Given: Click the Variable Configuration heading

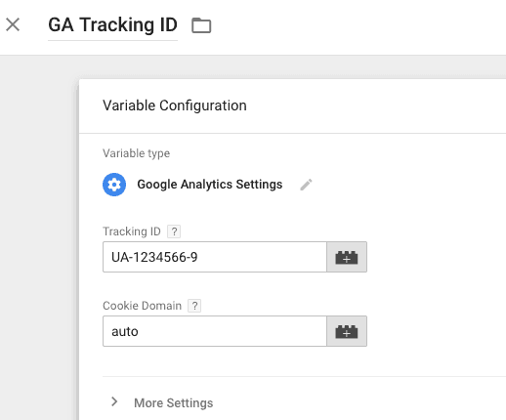Looking at the screenshot, I should (175, 105).
